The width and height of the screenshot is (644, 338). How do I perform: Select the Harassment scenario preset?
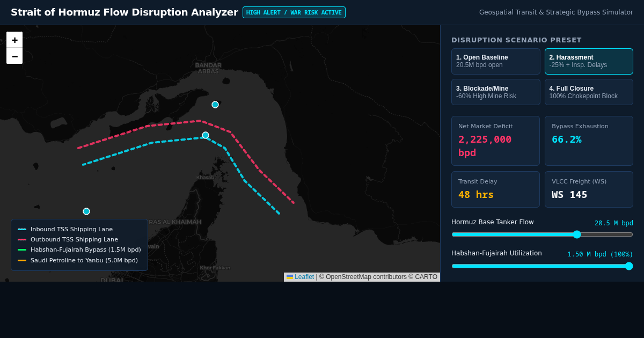(589, 61)
